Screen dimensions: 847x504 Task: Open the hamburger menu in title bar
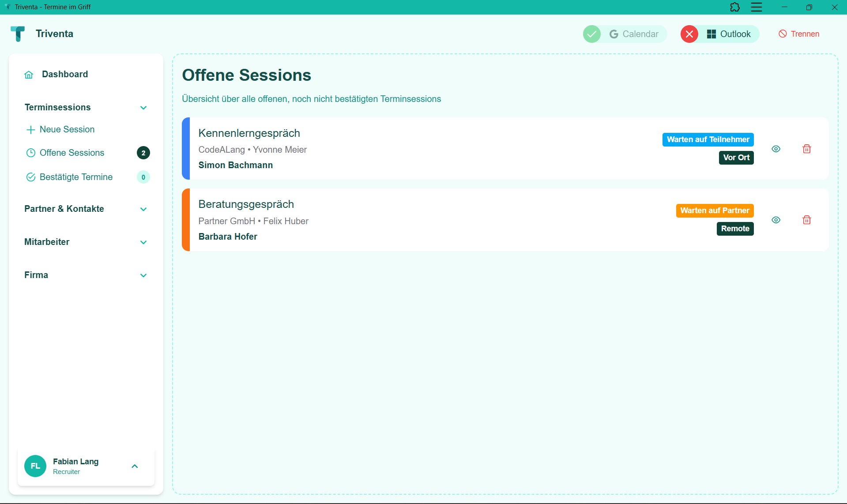(x=757, y=7)
